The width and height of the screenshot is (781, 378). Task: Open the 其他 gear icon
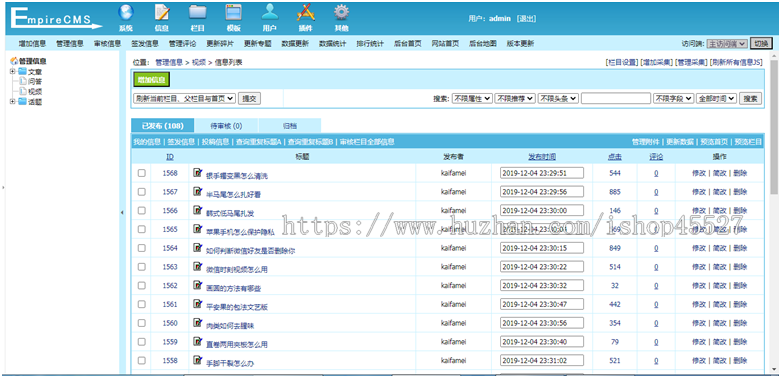click(341, 13)
